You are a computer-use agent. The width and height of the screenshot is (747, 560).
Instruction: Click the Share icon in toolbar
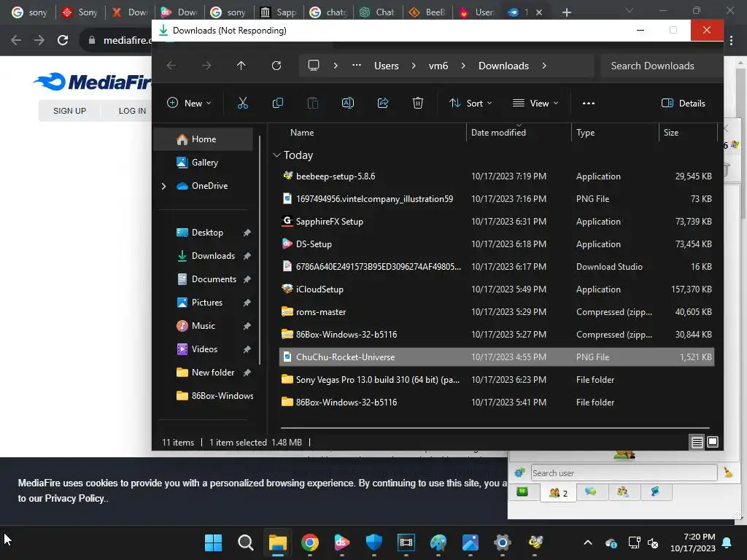pyautogui.click(x=383, y=103)
